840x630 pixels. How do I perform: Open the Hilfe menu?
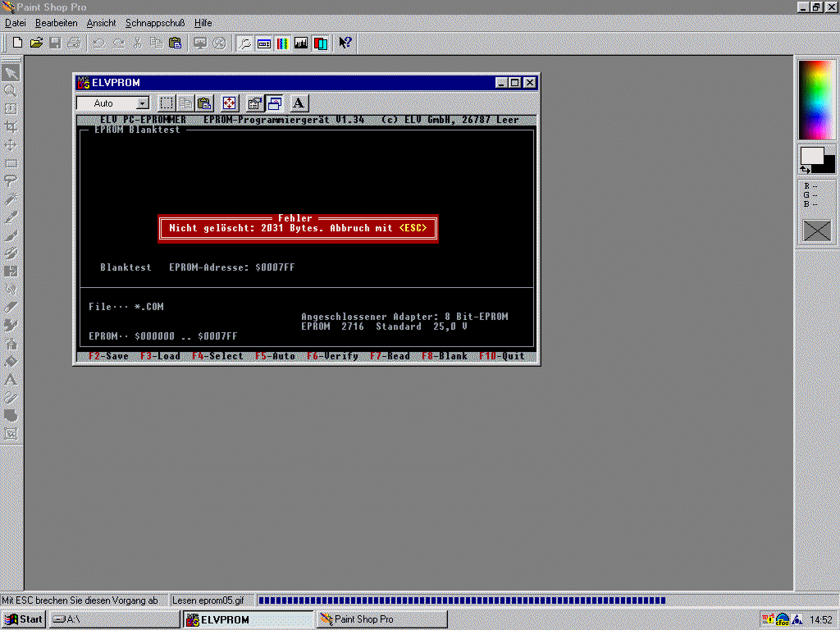[x=203, y=23]
